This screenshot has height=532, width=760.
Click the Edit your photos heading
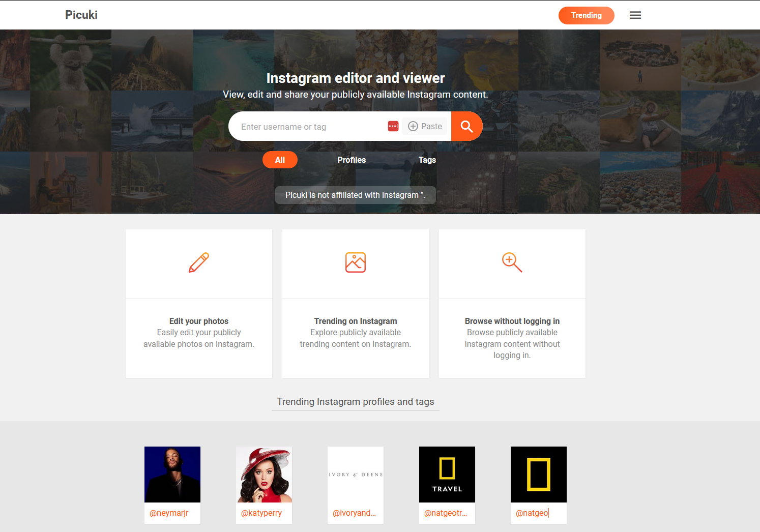(x=199, y=321)
